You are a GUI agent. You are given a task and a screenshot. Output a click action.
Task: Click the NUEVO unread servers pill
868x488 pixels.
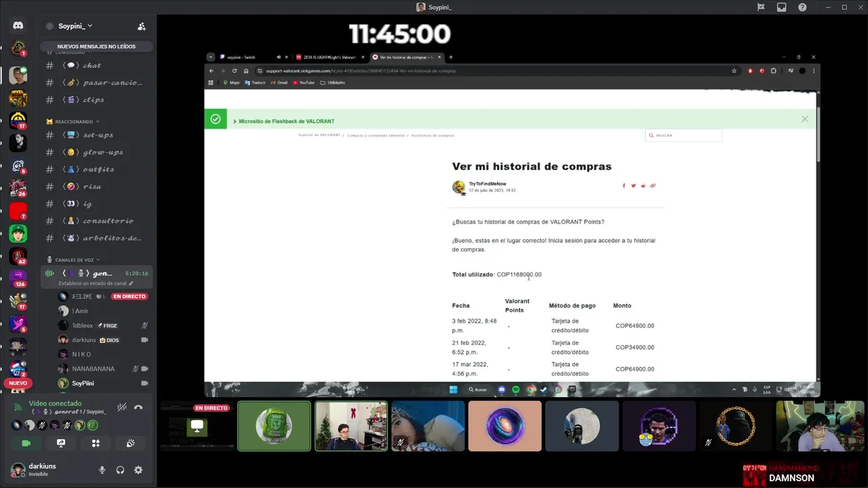coord(18,383)
